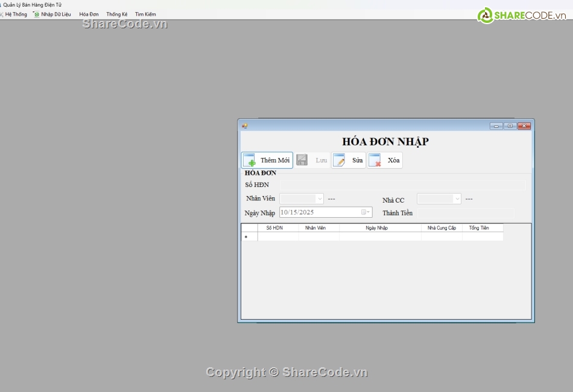The image size is (573, 392).
Task: Click the Lưu floppy disk icon
Action: tap(302, 160)
